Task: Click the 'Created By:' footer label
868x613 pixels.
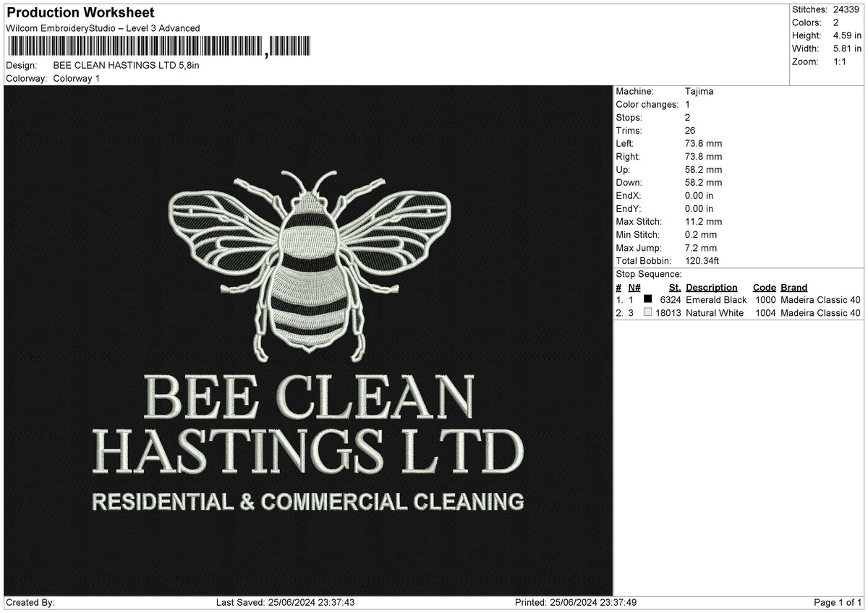Action: pos(30,602)
